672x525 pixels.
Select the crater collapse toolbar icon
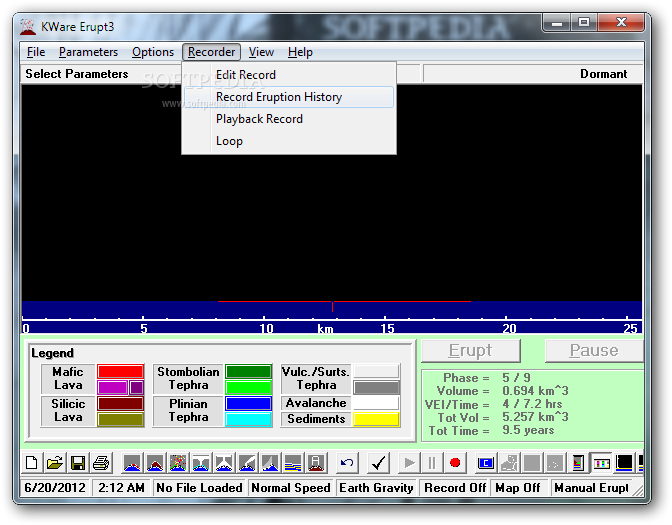tap(317, 463)
